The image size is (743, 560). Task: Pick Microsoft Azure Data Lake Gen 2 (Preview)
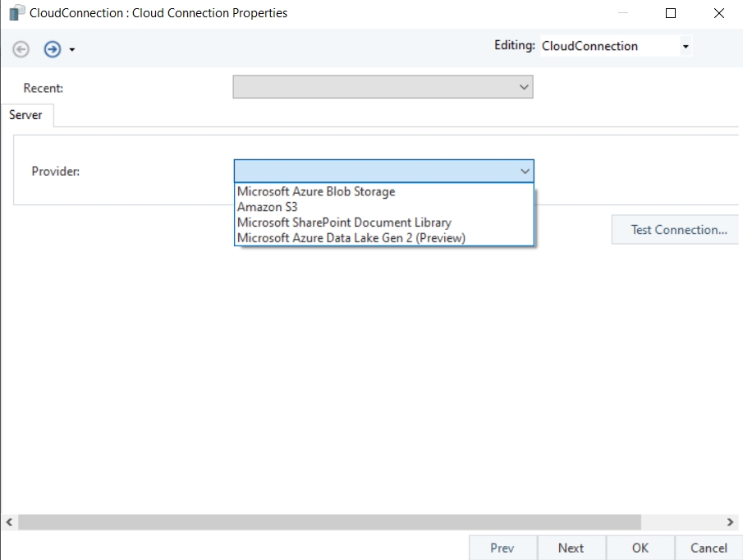pyautogui.click(x=351, y=238)
